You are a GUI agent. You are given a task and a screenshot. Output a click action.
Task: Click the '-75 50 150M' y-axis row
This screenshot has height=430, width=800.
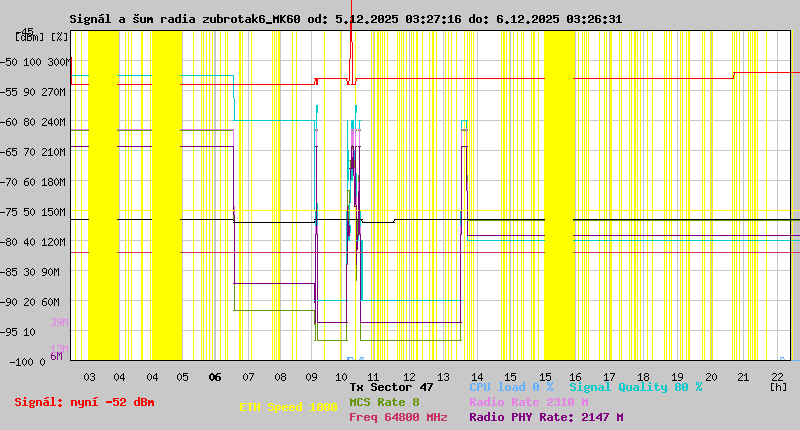[33, 212]
